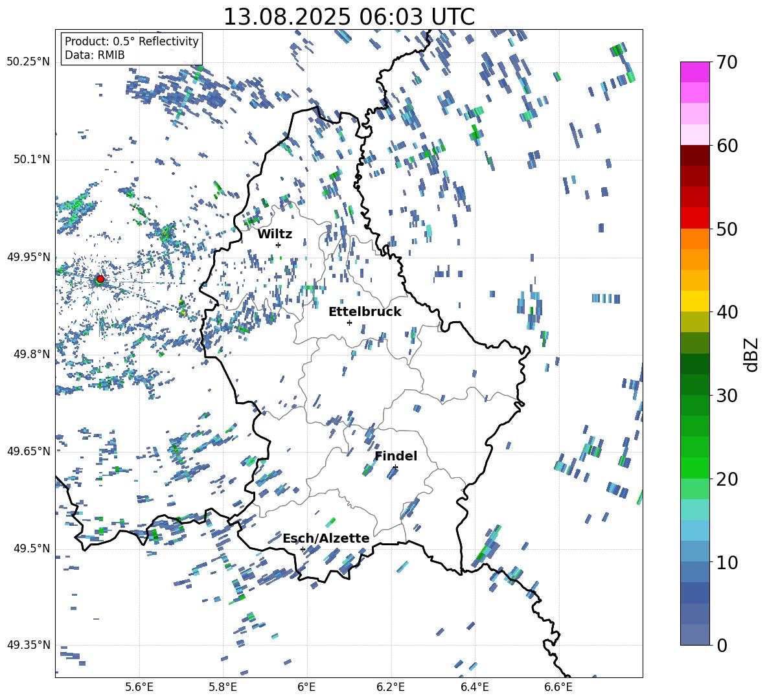Image resolution: width=767 pixels, height=700 pixels.
Task: Click the 30 value on the colorbar
Action: pos(727,395)
